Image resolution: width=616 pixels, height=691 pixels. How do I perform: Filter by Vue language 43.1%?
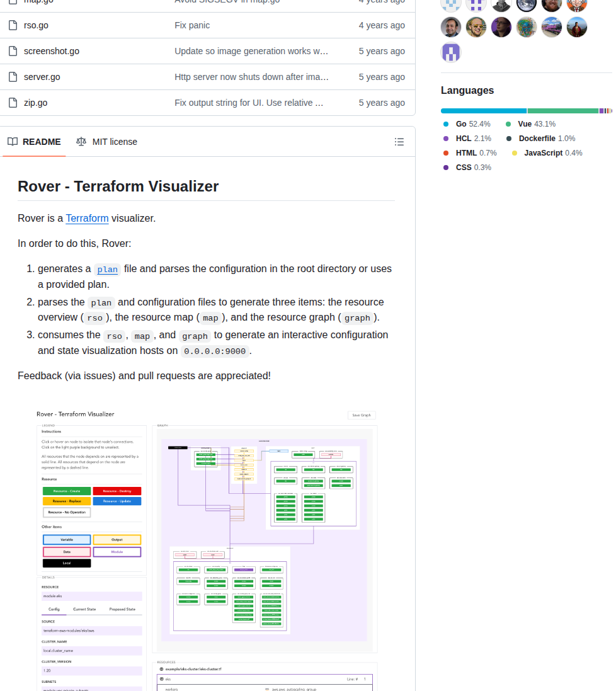(530, 124)
